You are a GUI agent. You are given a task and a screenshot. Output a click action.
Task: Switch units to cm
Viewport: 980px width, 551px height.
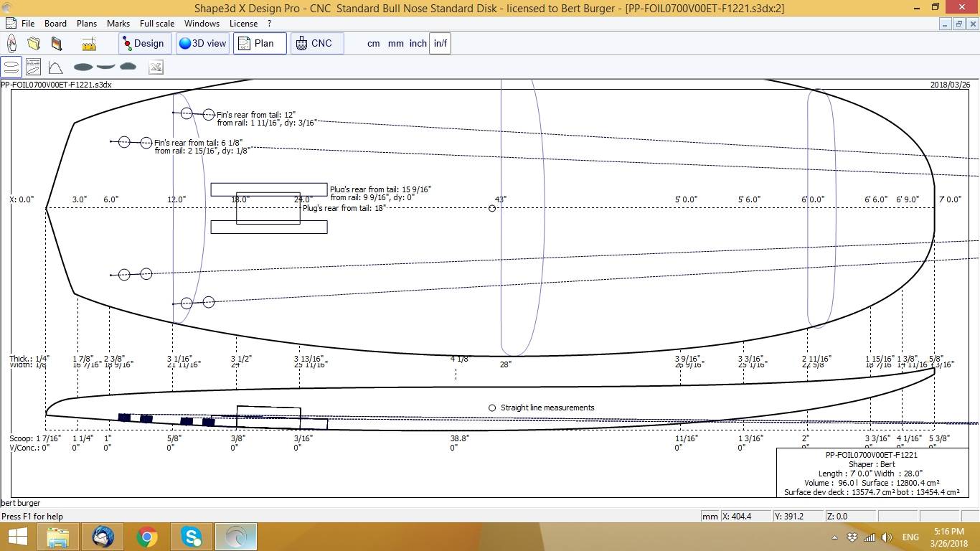(x=373, y=43)
